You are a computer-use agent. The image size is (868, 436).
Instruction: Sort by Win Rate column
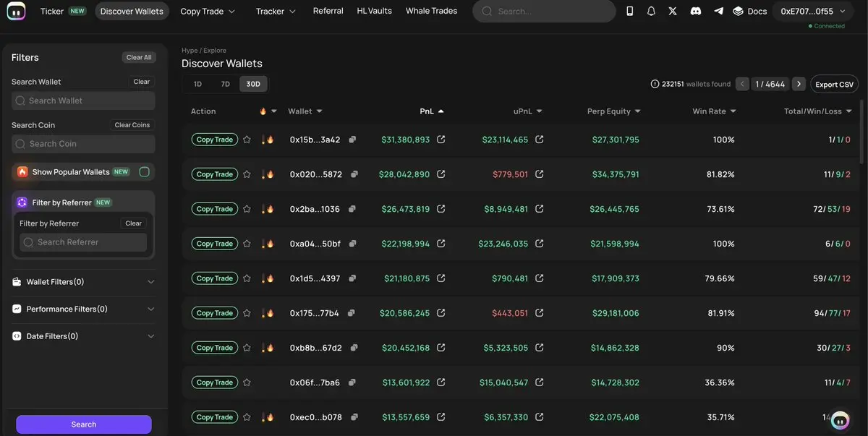(x=714, y=111)
